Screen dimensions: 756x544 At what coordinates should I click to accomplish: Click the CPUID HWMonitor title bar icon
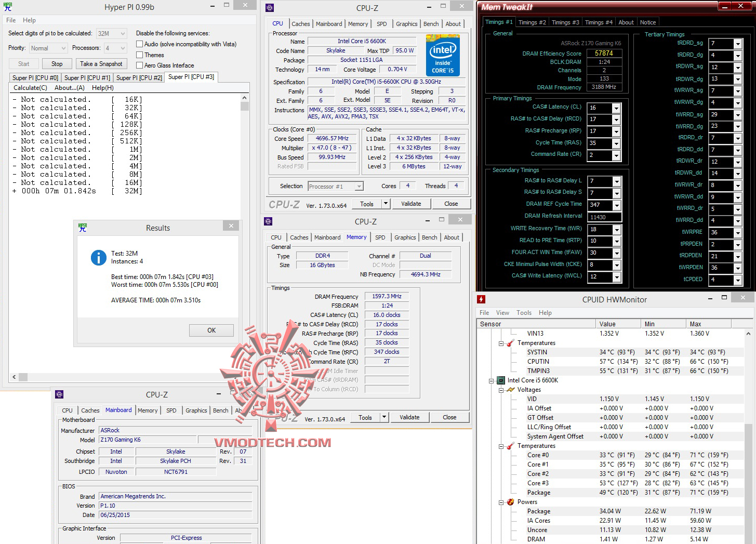481,299
